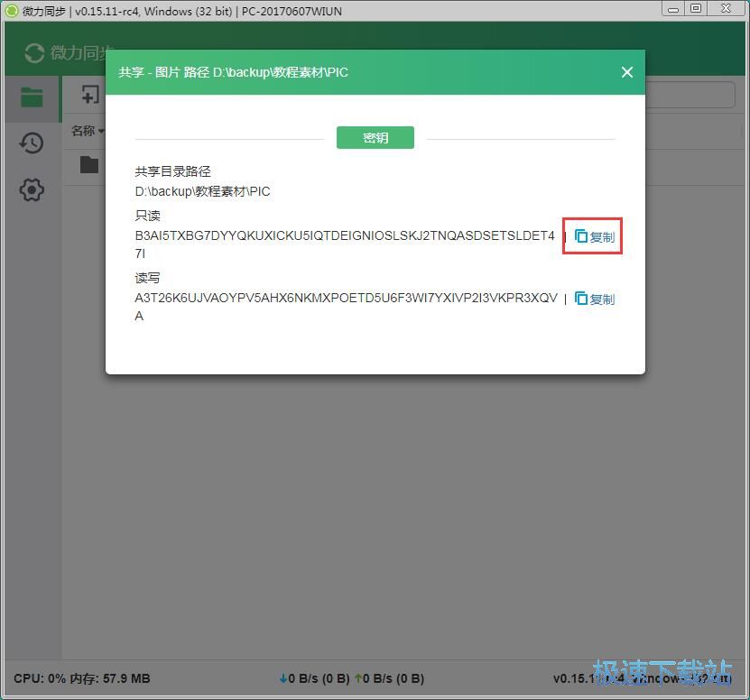Click the add sync folder toolbar icon
Image resolution: width=750 pixels, height=700 pixels.
click(x=90, y=94)
